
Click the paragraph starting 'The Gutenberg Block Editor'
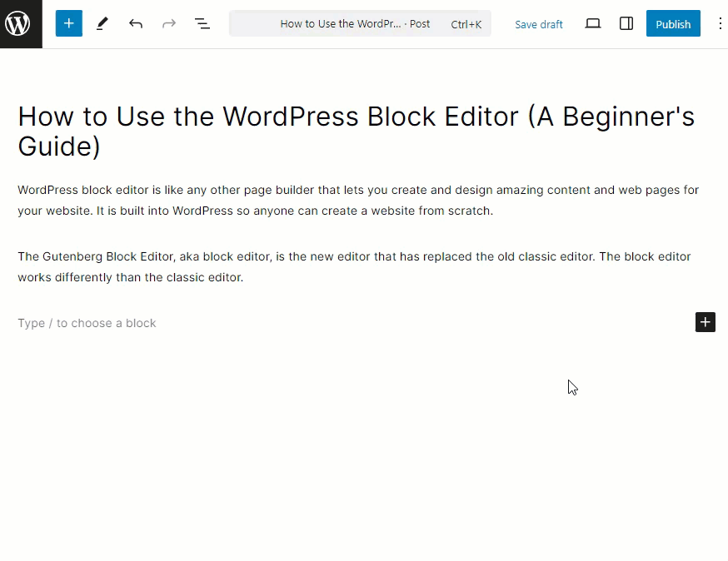point(354,267)
